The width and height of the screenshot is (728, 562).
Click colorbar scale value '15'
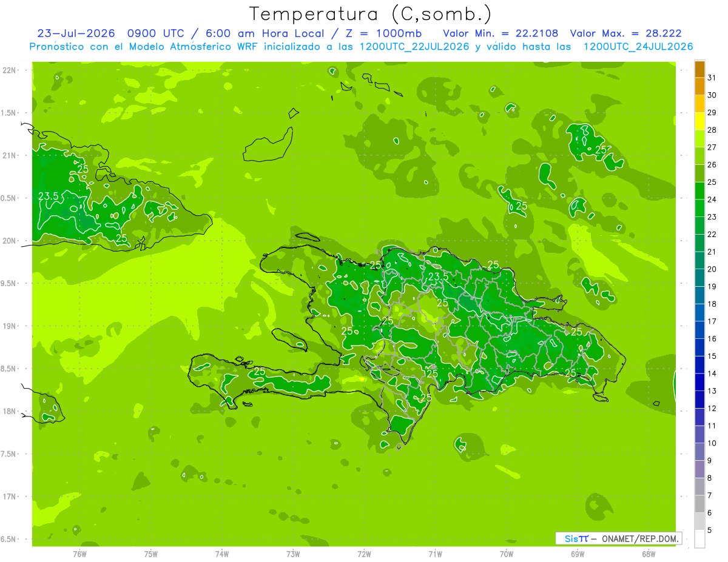point(712,356)
